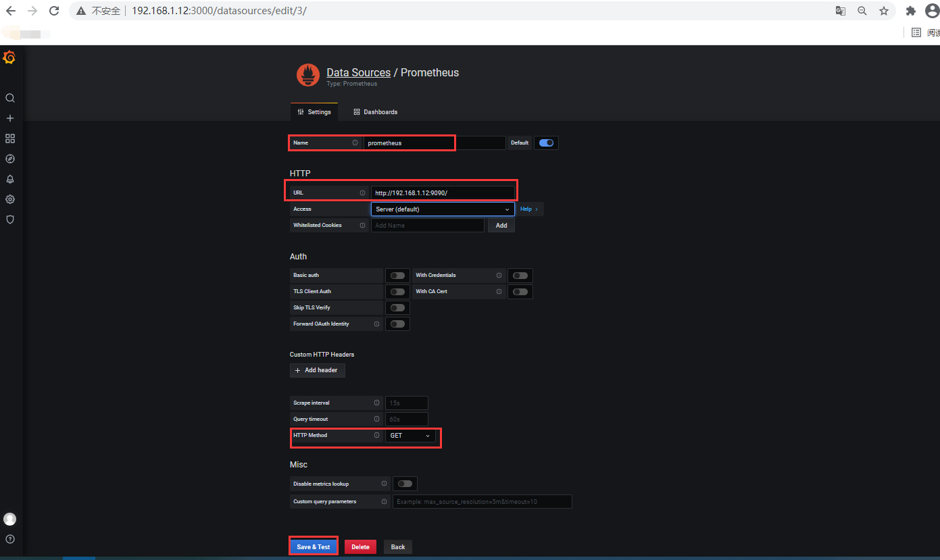
Task: Click the URL input field
Action: tap(443, 193)
